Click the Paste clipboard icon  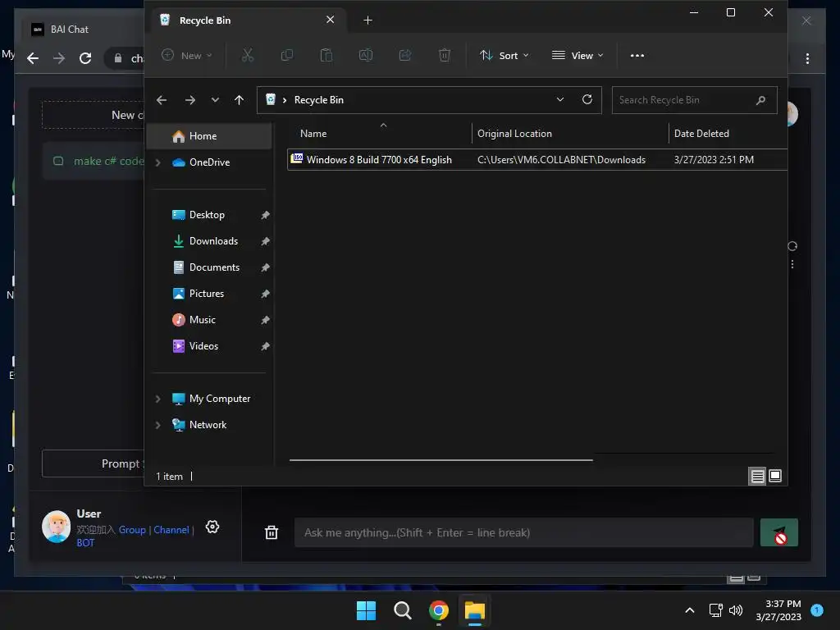(x=326, y=55)
